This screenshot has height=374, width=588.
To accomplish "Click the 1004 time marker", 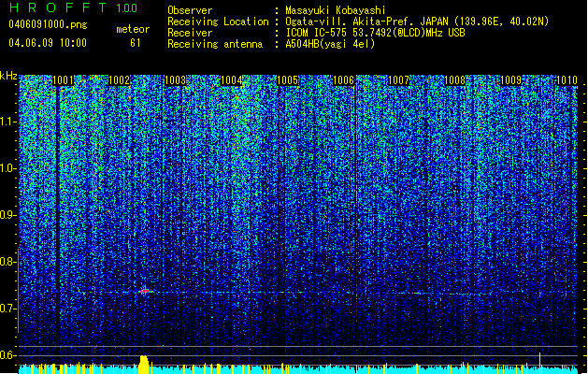I will [x=232, y=80].
